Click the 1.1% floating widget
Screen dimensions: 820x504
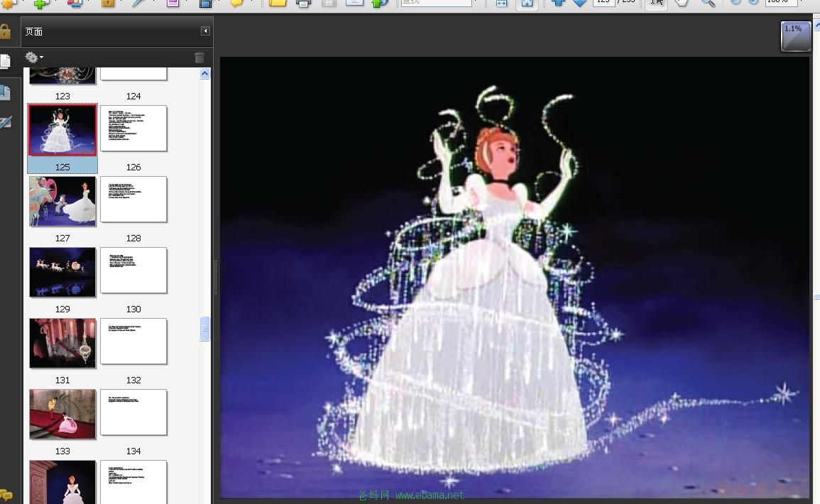(x=795, y=36)
